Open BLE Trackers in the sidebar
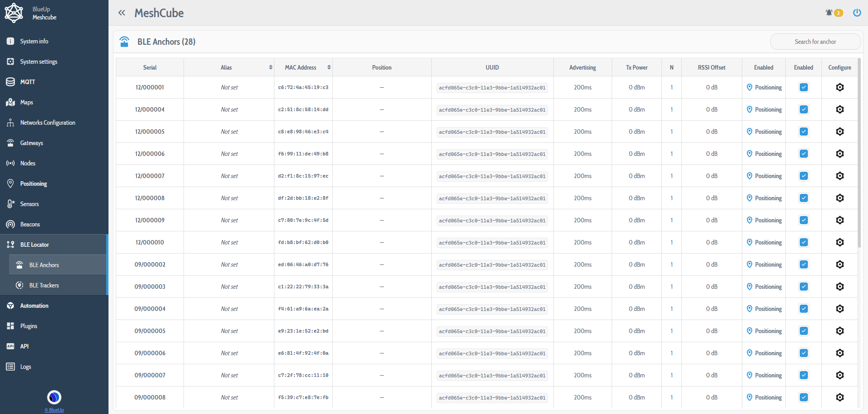This screenshot has height=414, width=868. coord(44,285)
